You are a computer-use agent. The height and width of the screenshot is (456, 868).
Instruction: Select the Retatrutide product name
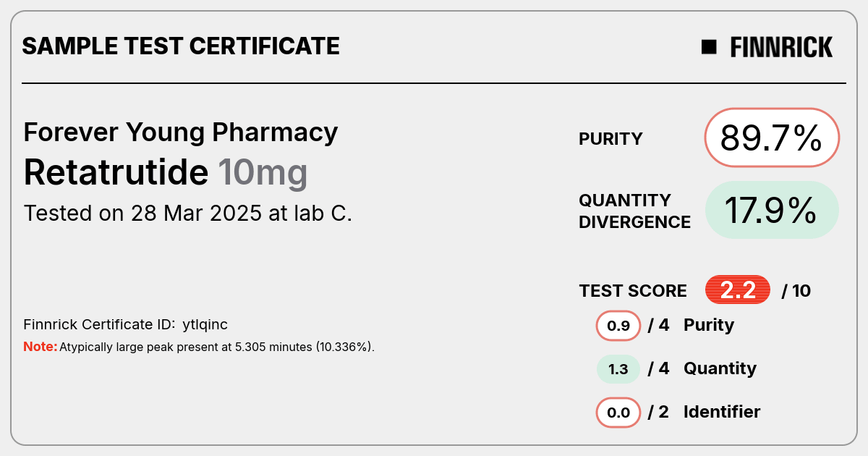116,172
